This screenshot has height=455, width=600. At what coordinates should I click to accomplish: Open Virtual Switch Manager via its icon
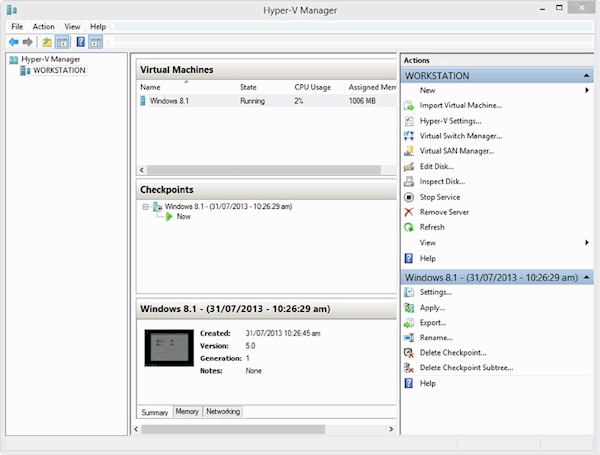409,136
